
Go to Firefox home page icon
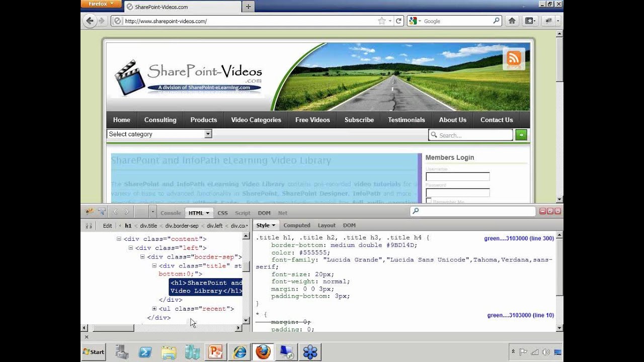click(x=512, y=21)
